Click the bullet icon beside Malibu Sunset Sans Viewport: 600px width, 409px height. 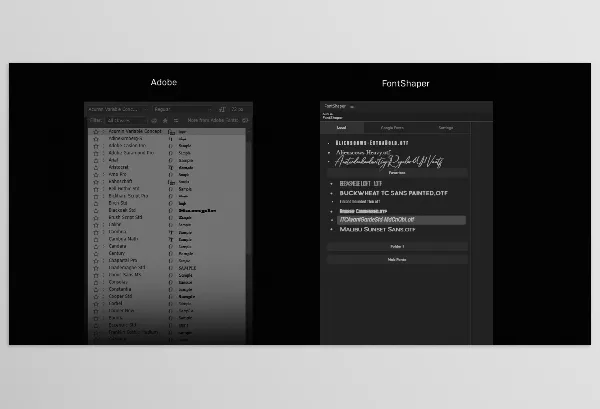(332, 230)
